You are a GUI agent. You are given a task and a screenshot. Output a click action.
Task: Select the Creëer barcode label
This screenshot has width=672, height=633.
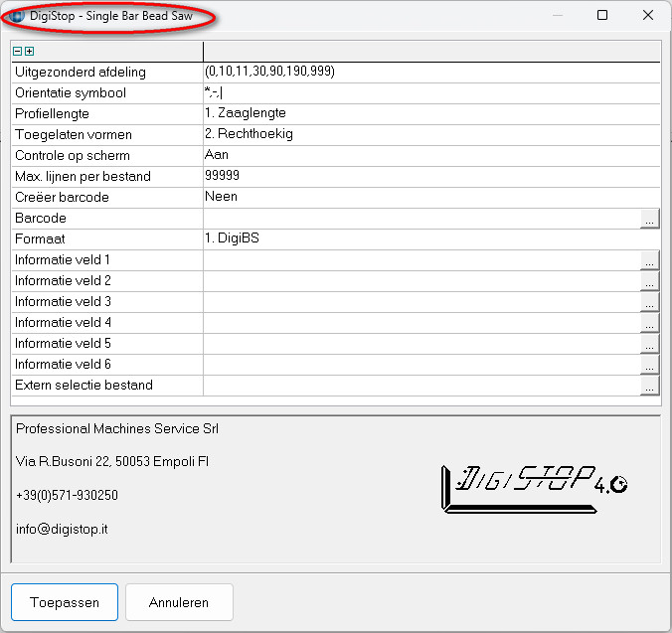click(63, 197)
